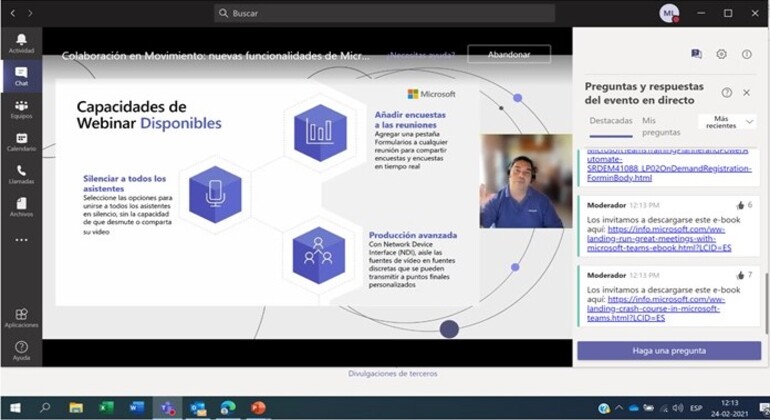The height and width of the screenshot is (420, 770).
Task: Click inside the Buscar search box
Action: pos(385,13)
